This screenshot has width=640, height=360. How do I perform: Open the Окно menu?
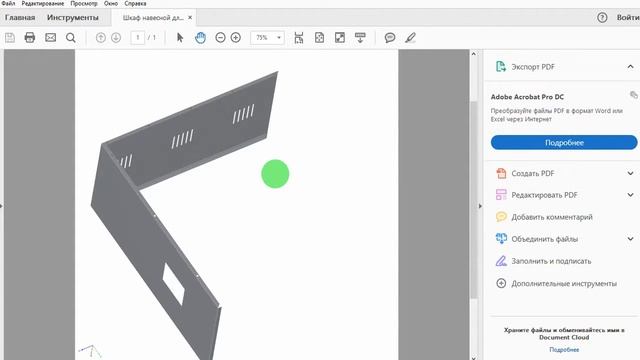[111, 3]
